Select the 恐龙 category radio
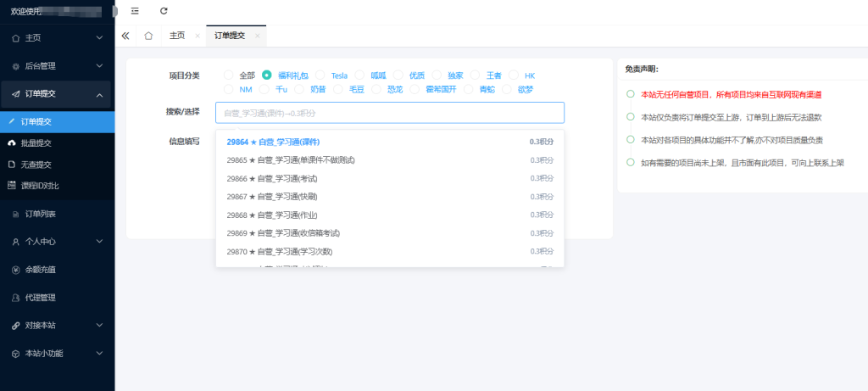This screenshot has width=868, height=391. coord(376,88)
